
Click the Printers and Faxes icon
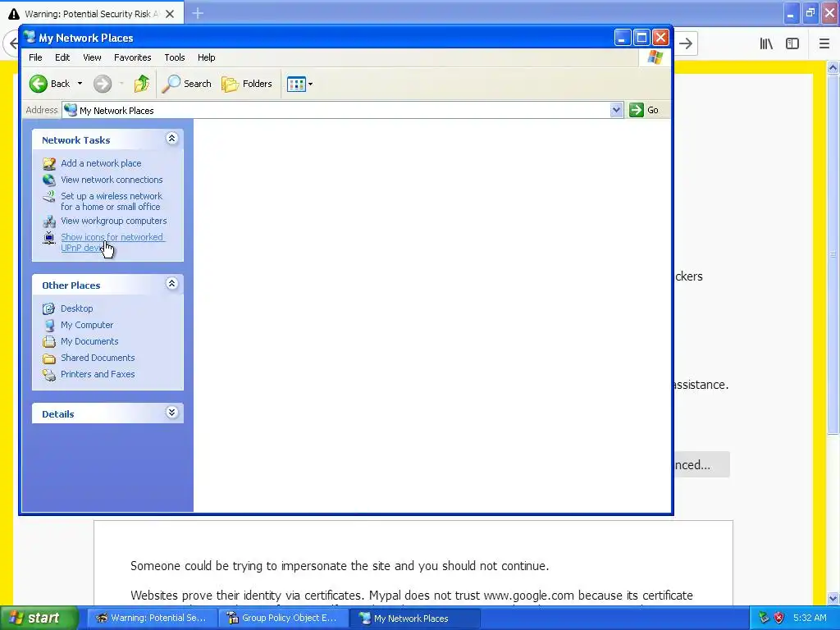(48, 375)
